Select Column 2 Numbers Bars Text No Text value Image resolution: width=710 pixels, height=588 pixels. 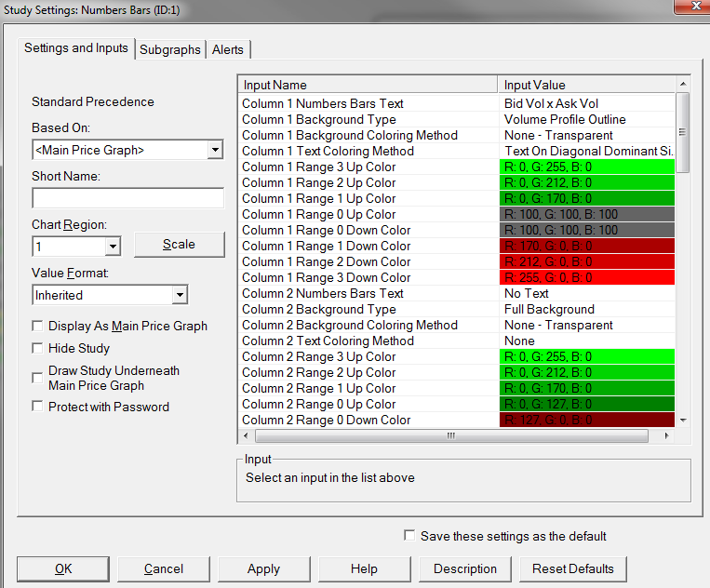(x=587, y=294)
